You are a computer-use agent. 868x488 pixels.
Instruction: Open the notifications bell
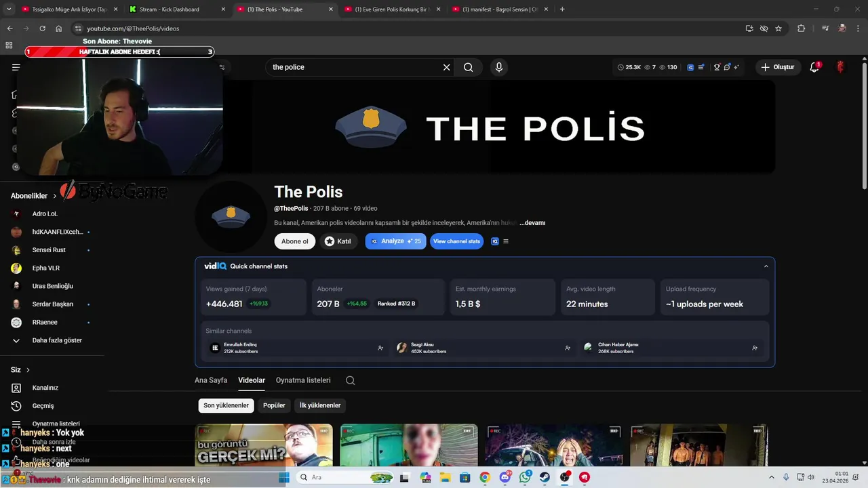pos(815,67)
